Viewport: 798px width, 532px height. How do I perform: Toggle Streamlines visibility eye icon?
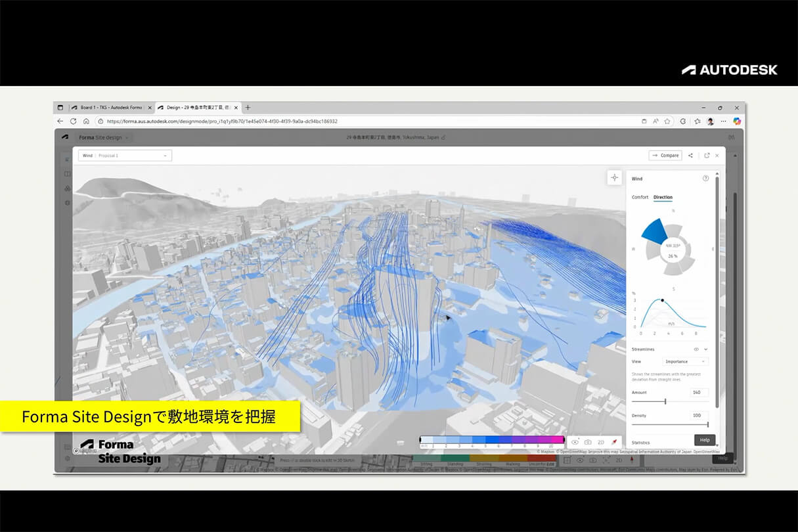point(696,349)
